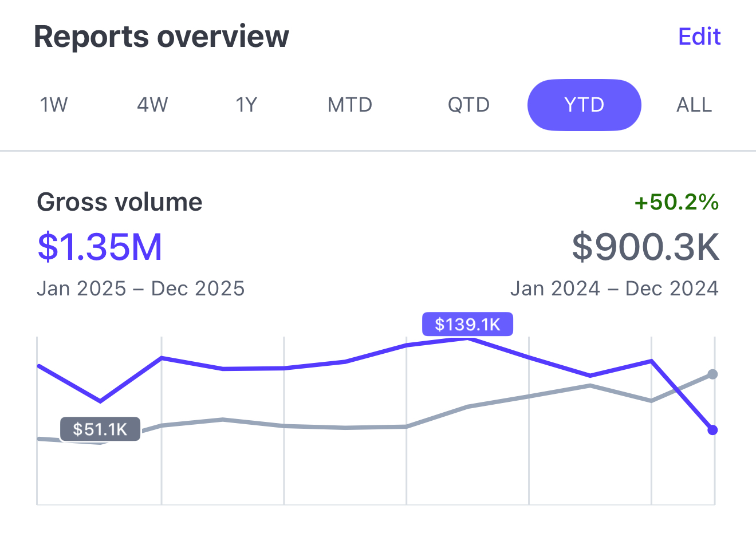The height and width of the screenshot is (553, 756).
Task: Click the Reports overview title
Action: tap(162, 37)
